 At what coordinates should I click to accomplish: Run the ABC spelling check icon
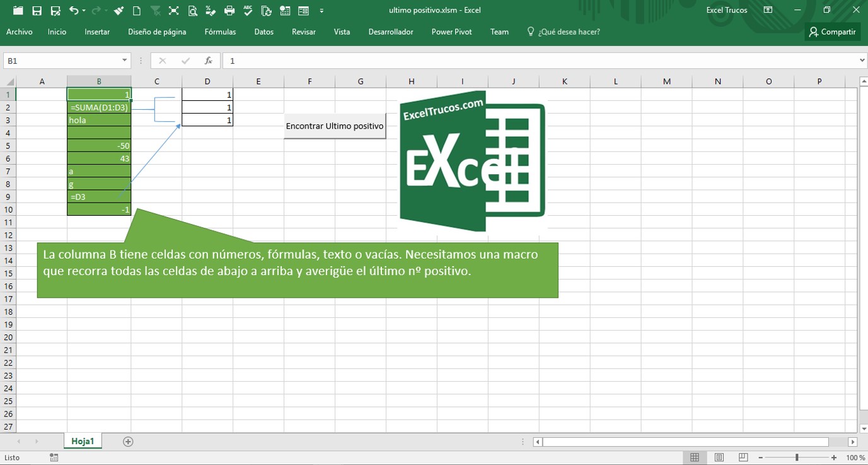tap(248, 11)
